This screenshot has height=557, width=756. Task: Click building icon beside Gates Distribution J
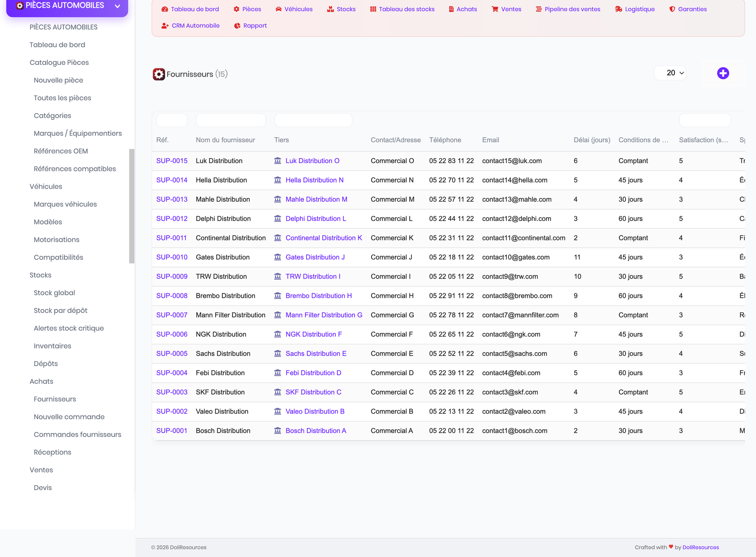[277, 257]
